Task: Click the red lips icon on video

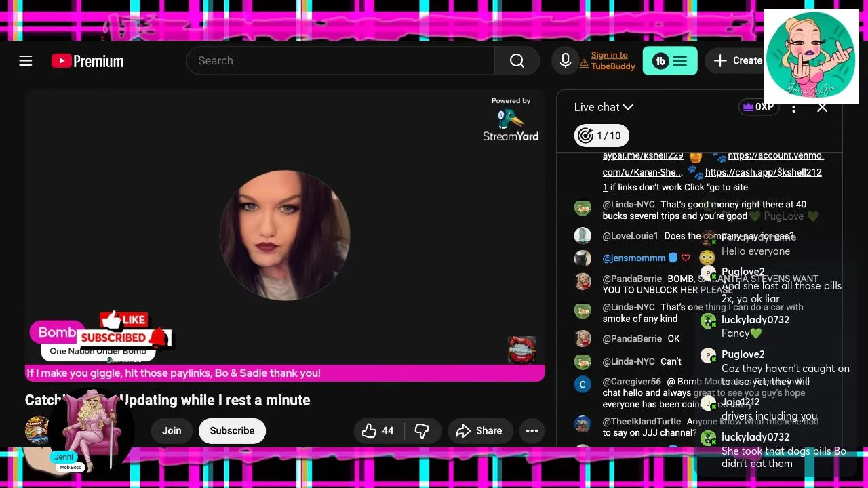Action: (x=522, y=350)
